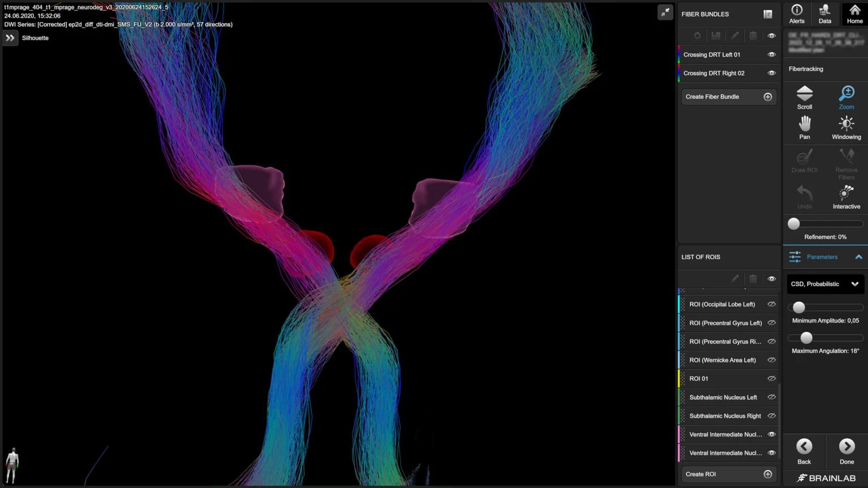Click the save icon in Fiber Bundles toolbar
868x488 pixels.
tap(716, 36)
